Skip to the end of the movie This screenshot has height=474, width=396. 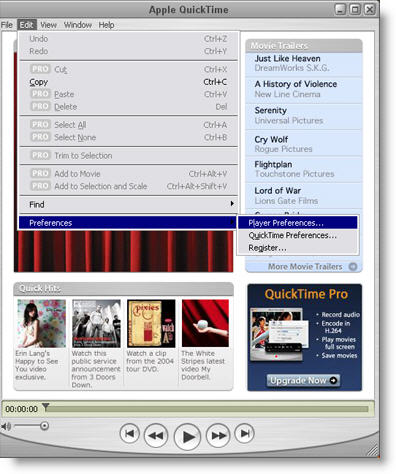coord(245,433)
